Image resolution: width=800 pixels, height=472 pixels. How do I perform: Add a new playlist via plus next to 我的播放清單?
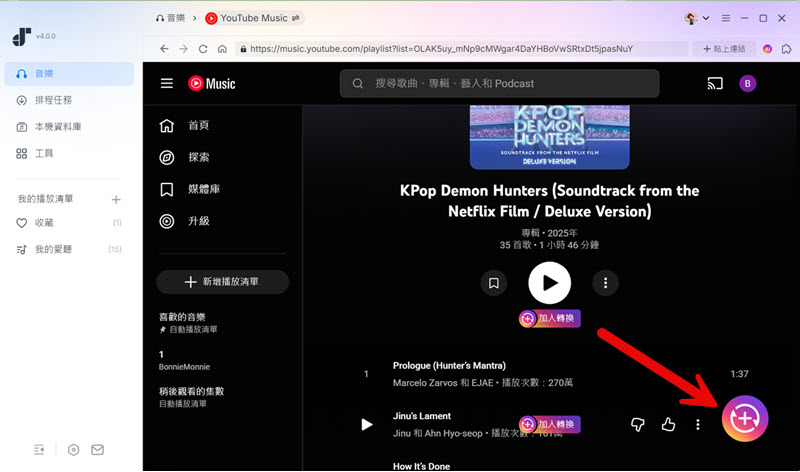[116, 200]
